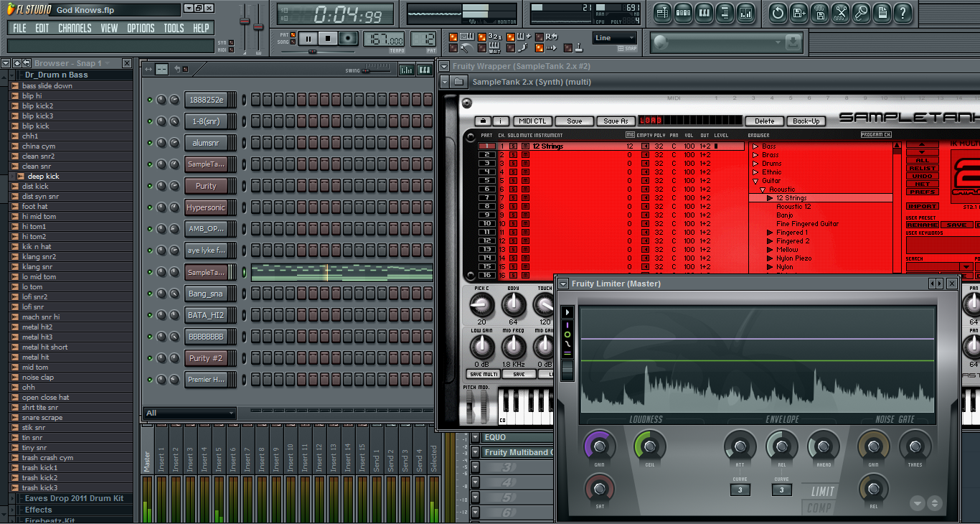Toggle mute LED for Purity channel

tap(150, 186)
